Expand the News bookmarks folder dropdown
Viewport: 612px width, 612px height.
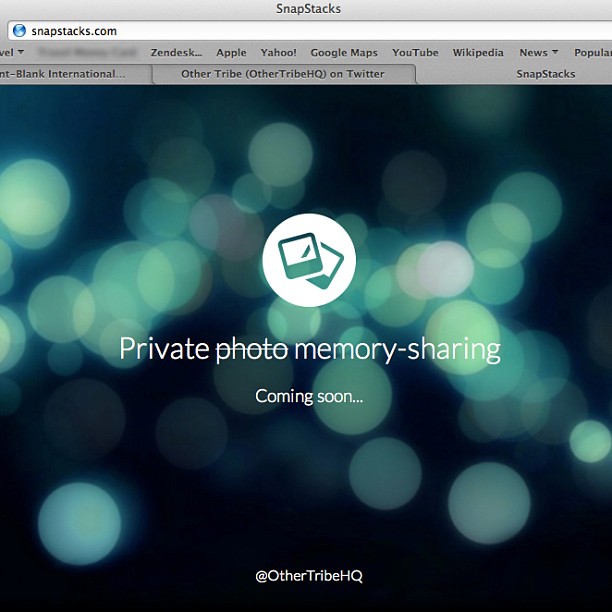539,52
